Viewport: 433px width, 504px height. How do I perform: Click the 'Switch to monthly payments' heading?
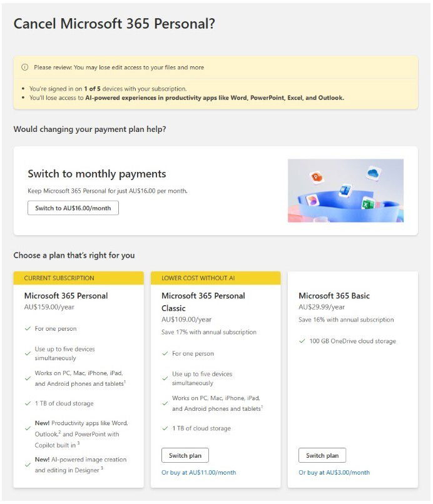(97, 174)
